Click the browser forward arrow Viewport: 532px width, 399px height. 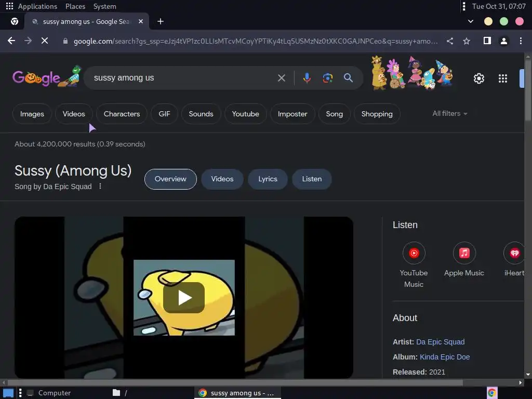coord(28,41)
